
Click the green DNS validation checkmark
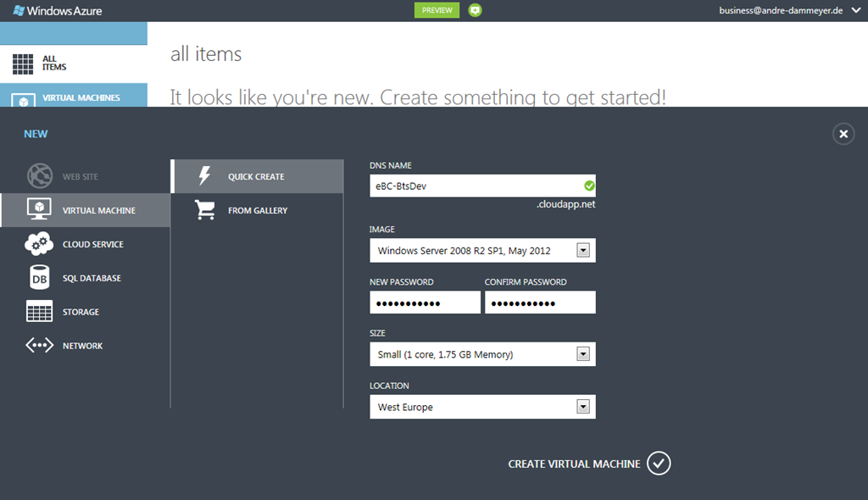pyautogui.click(x=590, y=186)
